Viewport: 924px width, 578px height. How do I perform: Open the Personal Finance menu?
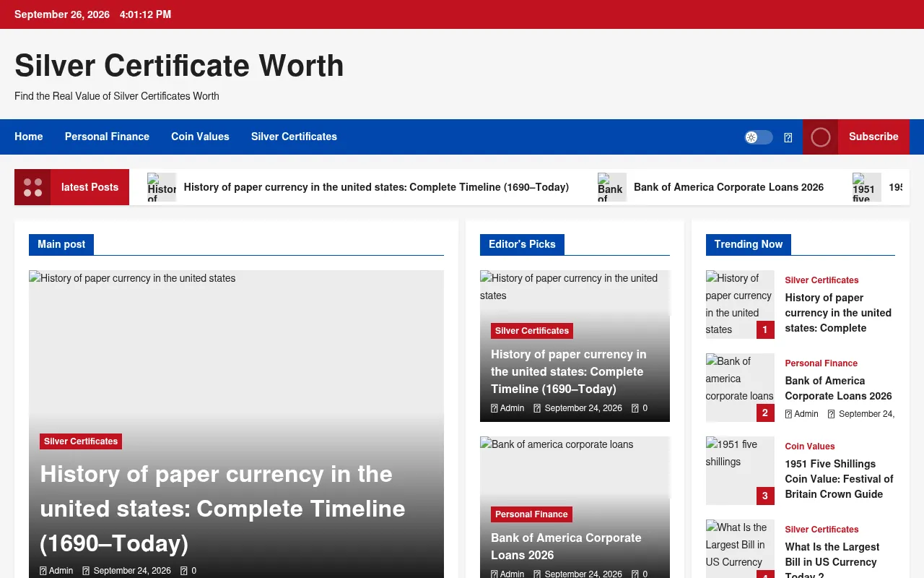pyautogui.click(x=107, y=137)
